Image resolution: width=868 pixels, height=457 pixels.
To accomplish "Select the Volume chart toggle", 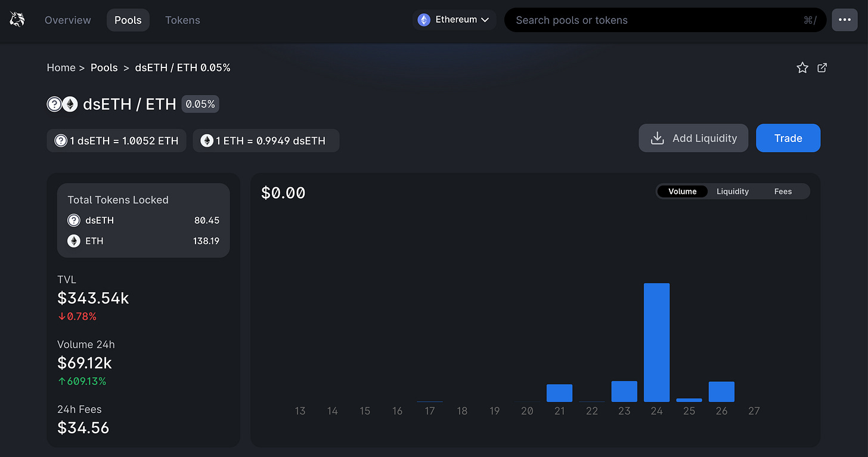I will coord(683,192).
